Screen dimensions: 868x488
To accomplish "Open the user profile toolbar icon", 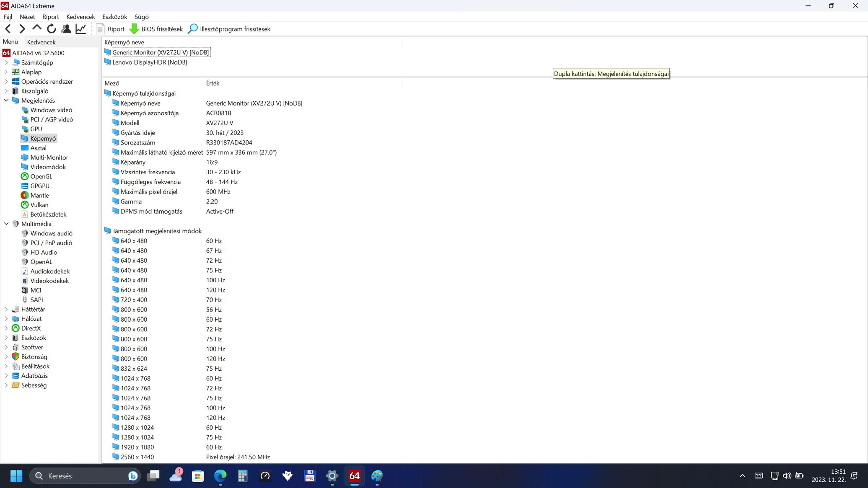I will [x=66, y=29].
